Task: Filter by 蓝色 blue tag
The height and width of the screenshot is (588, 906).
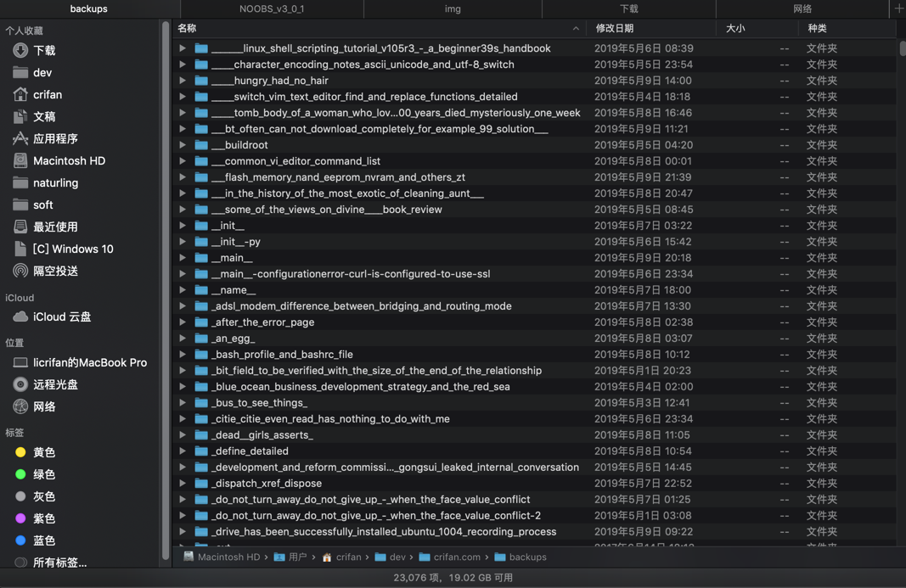Action: click(x=36, y=540)
